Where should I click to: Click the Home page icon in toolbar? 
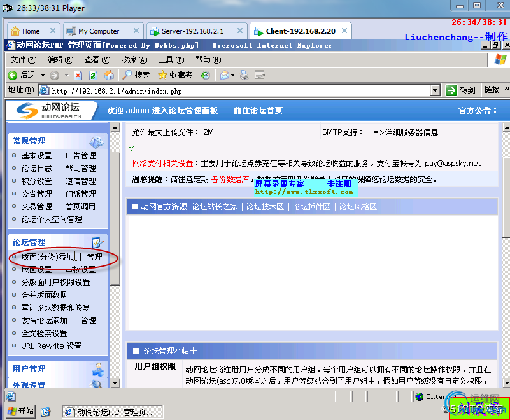109,75
